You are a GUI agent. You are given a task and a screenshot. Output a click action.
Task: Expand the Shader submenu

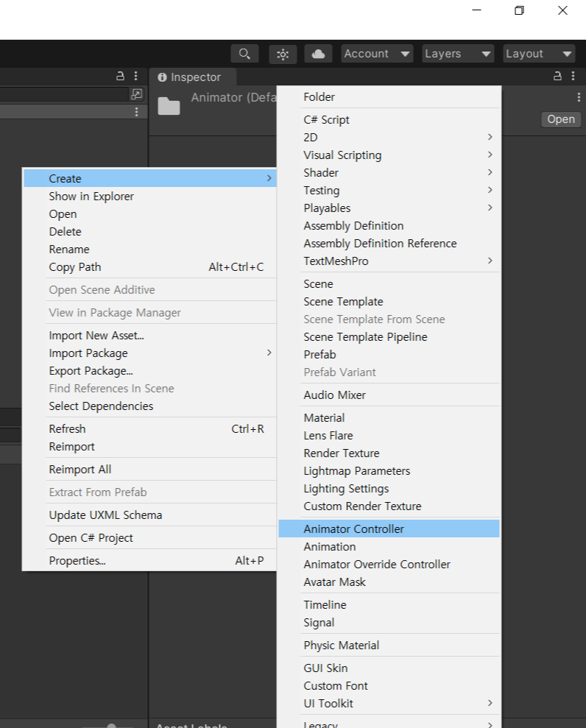click(x=389, y=173)
